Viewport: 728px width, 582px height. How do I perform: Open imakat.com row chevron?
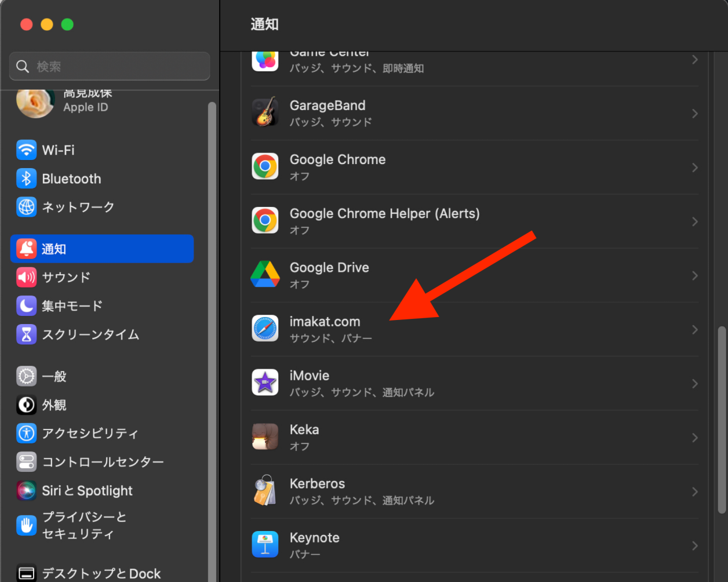pyautogui.click(x=694, y=329)
